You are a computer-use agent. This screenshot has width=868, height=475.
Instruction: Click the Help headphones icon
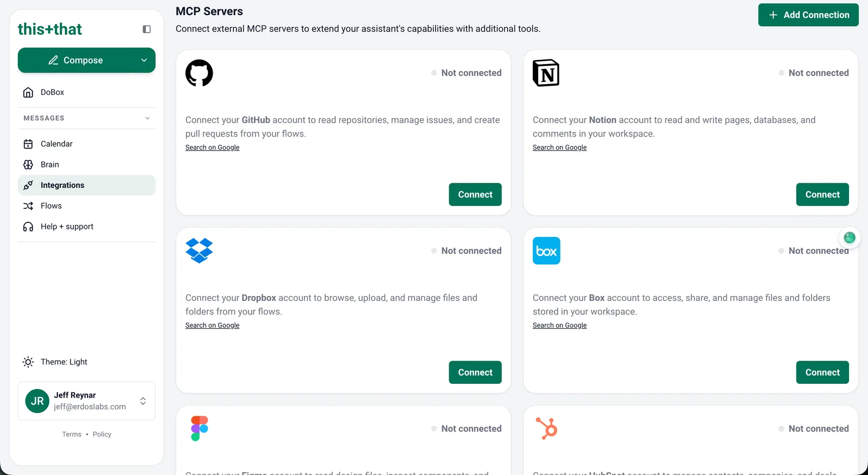click(x=28, y=227)
